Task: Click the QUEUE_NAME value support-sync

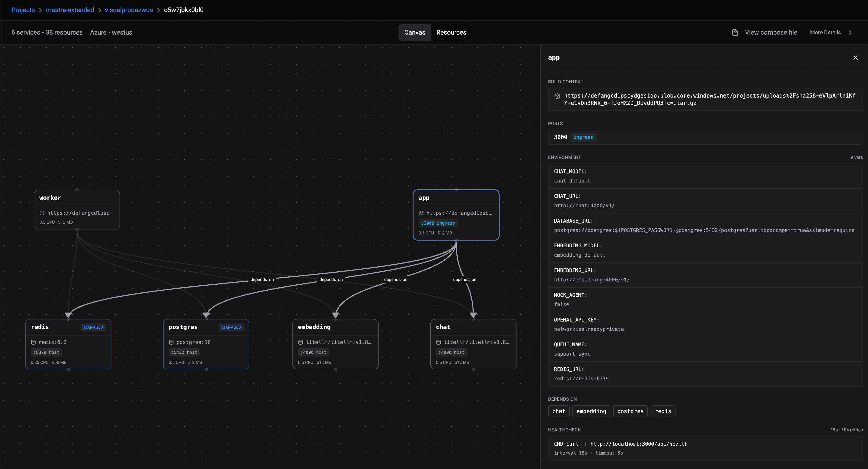Action: [x=572, y=354]
